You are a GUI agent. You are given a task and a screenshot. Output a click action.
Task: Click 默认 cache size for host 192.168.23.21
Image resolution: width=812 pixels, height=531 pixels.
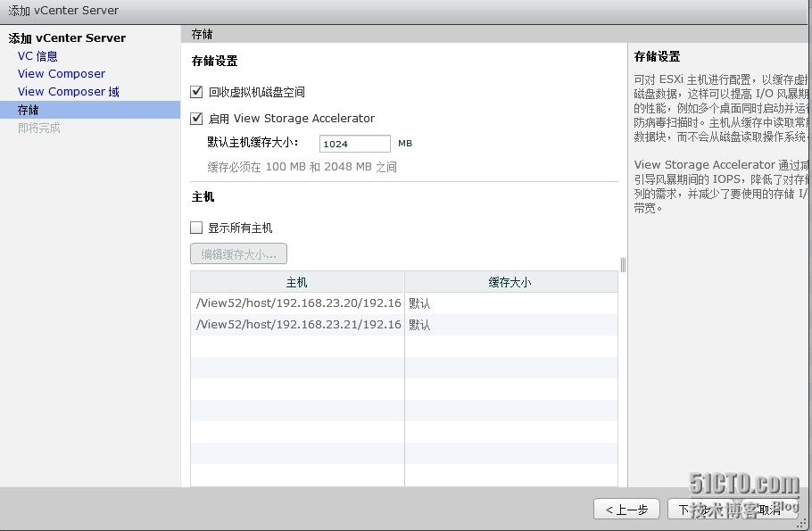(419, 325)
